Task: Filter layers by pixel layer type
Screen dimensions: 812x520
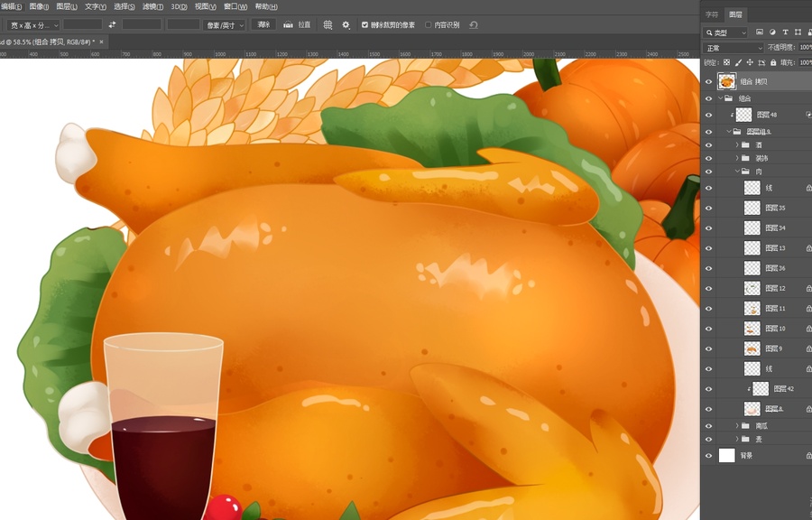Action: pyautogui.click(x=760, y=32)
